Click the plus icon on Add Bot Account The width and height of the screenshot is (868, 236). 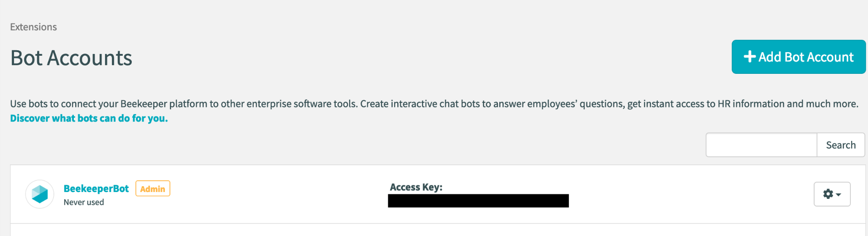point(750,57)
